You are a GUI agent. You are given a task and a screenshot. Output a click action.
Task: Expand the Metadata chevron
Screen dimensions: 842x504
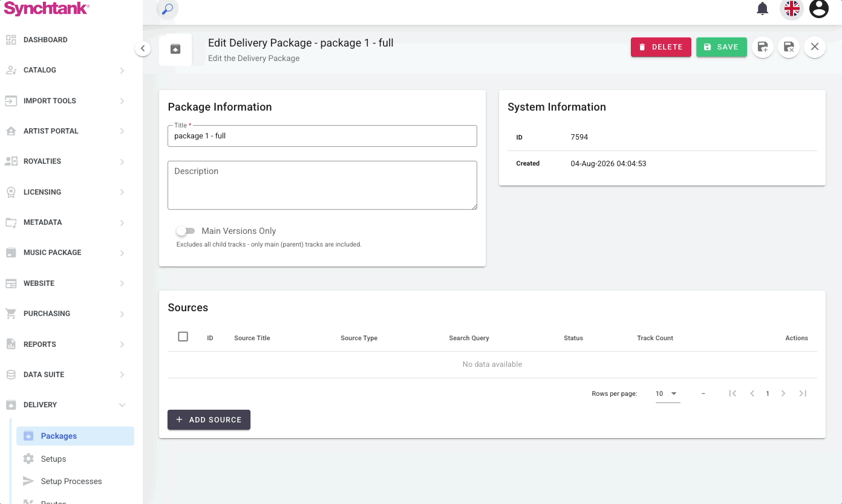122,223
